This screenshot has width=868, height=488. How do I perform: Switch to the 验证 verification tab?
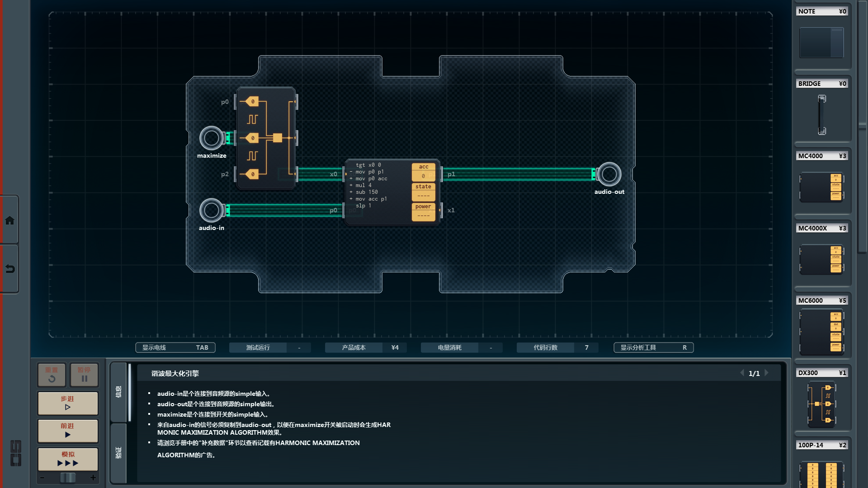coord(118,453)
